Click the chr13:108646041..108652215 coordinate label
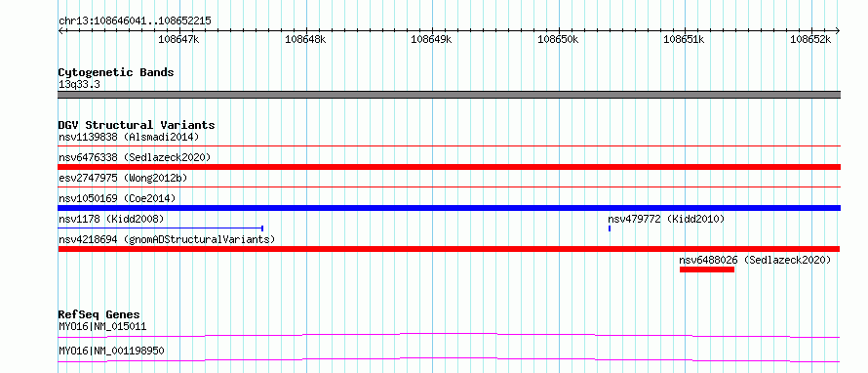 pos(135,21)
